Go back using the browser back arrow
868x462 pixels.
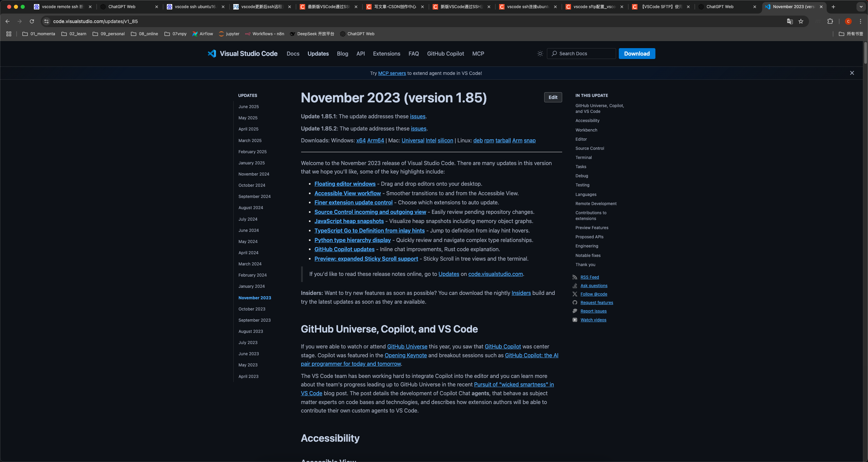coord(7,21)
